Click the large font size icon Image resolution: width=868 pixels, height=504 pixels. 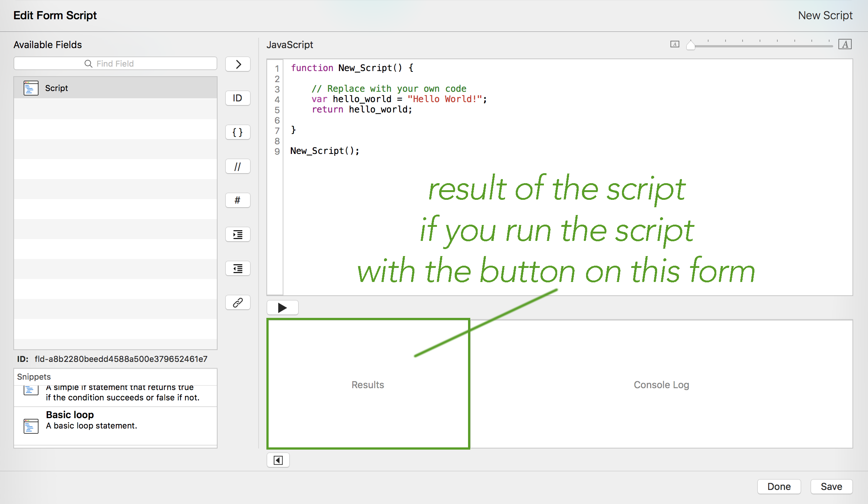tap(845, 44)
